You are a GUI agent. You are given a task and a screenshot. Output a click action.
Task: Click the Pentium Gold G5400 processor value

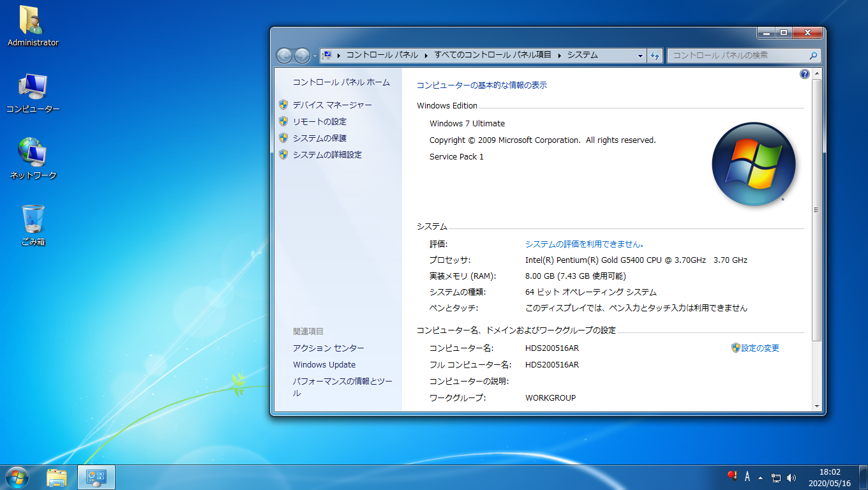(x=636, y=260)
